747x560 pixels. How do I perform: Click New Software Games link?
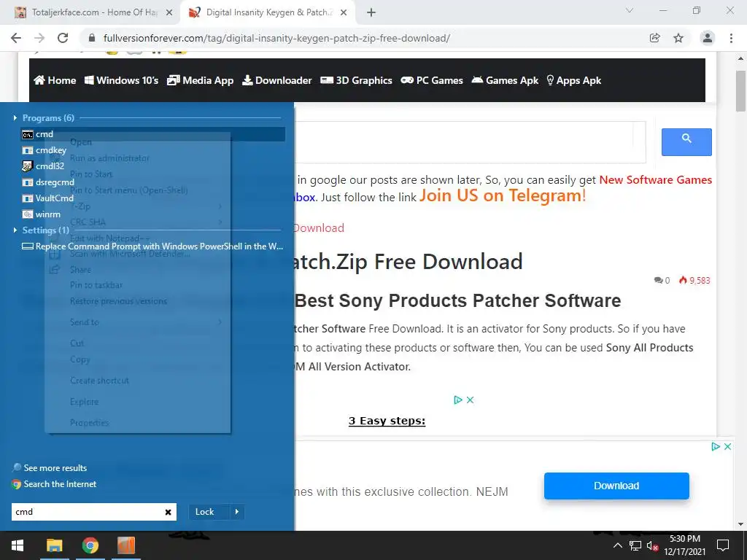pos(656,180)
